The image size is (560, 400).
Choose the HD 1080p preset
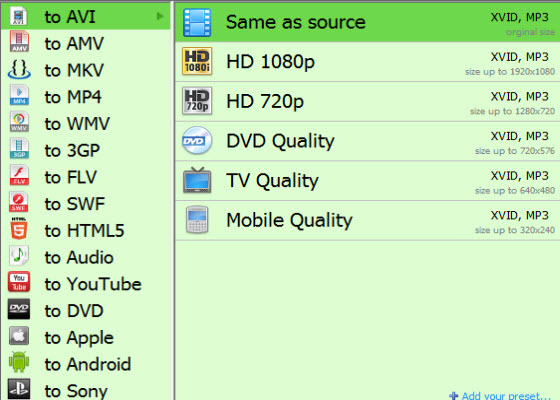tap(368, 61)
